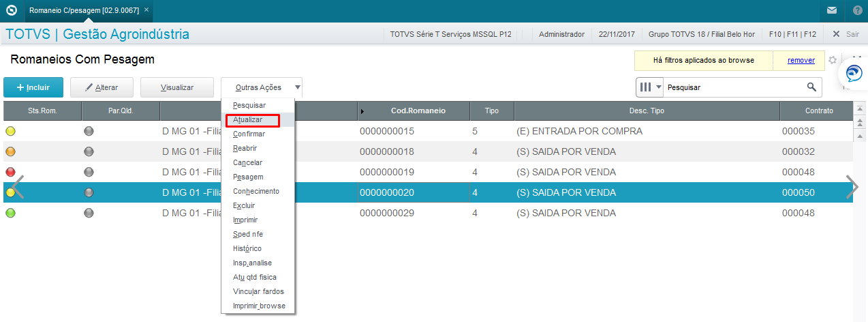Select row with romaneio 0000000019
The image size is (868, 322).
(x=428, y=172)
